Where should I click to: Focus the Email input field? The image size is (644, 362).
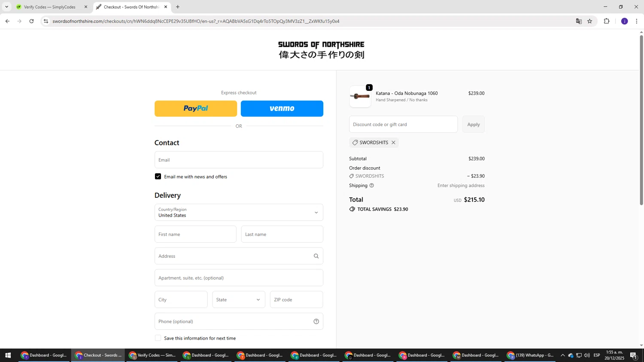click(239, 160)
